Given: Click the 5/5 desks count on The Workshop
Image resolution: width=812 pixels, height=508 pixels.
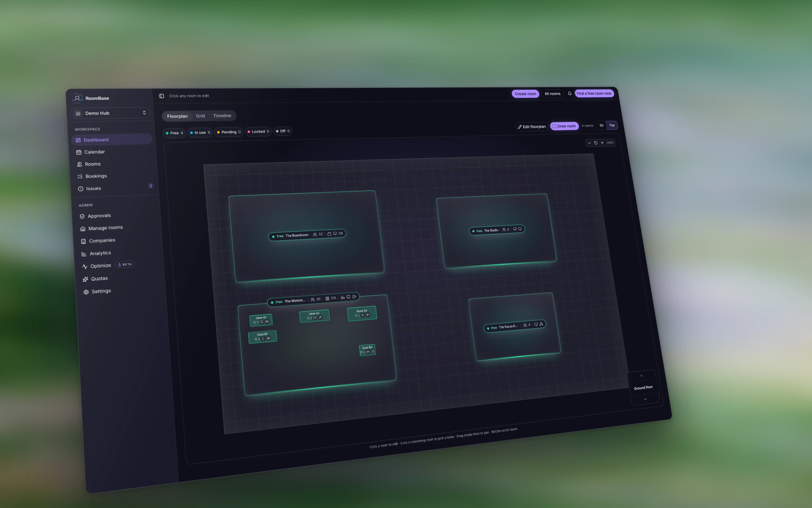Looking at the screenshot, I should coord(331,298).
